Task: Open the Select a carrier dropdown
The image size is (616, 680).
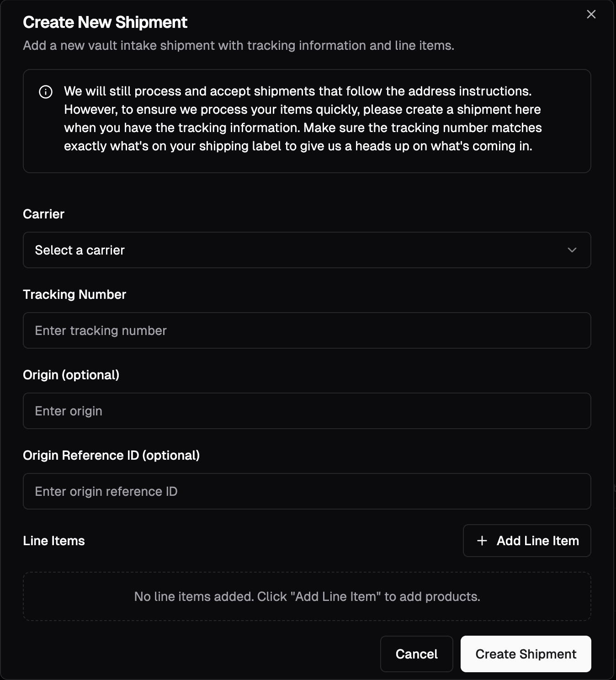Action: 307,250
